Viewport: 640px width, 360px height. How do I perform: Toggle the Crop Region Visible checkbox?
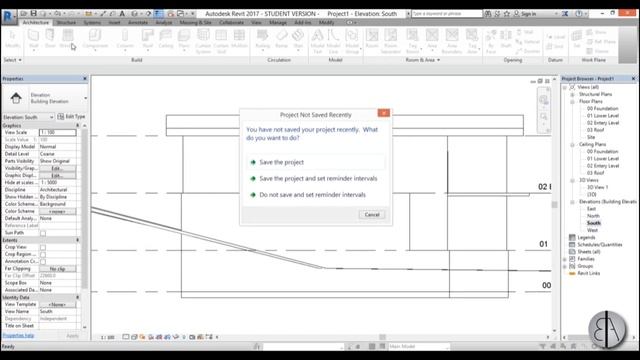click(x=43, y=254)
